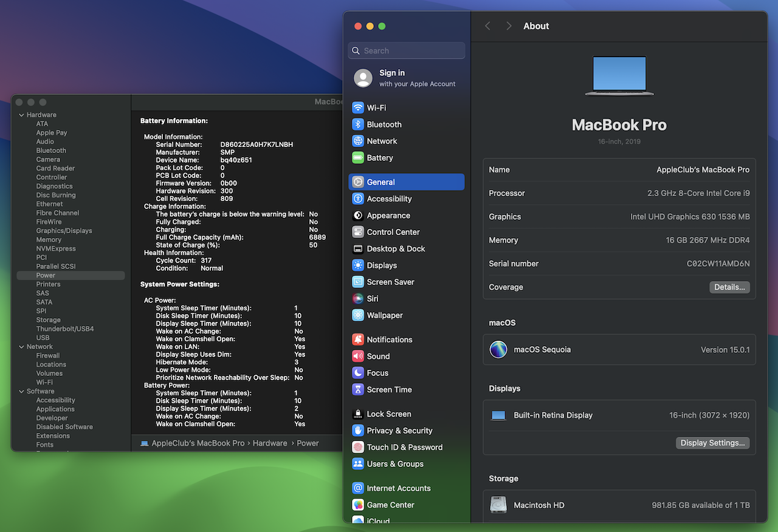Click battery serial number D860225A0H7K7LNBH
The image size is (778, 532).
pos(256,145)
